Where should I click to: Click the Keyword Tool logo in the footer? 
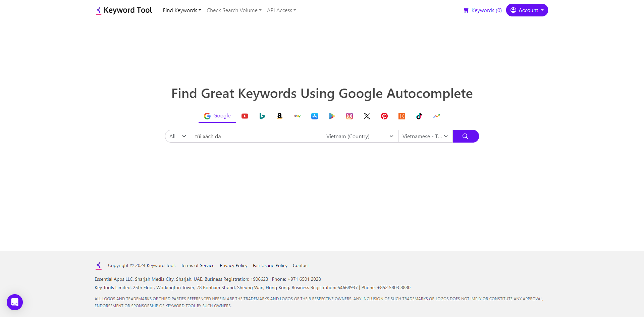pos(99,266)
